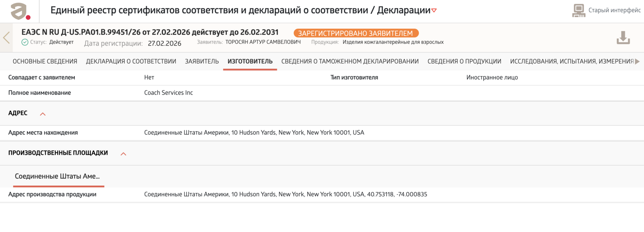Collapse the Адрес section chevron
644x232 pixels.
[43, 114]
